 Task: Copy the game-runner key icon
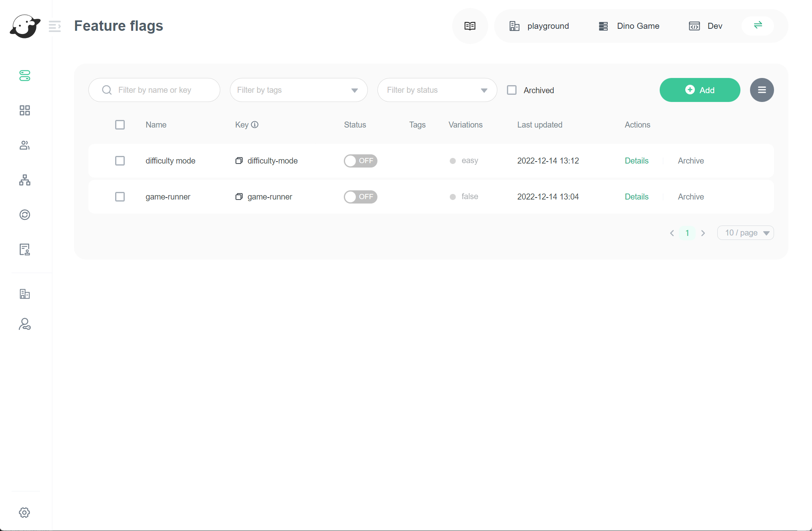pos(239,197)
